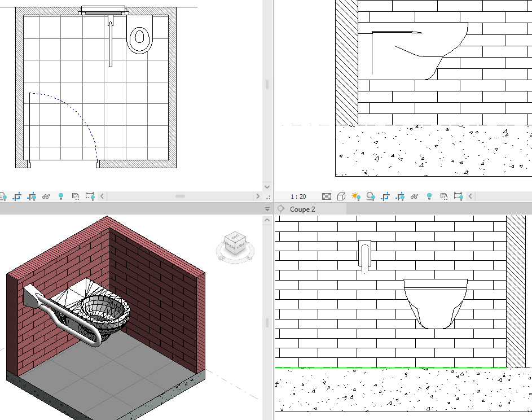This screenshot has width=532, height=420.
Task: Toggle Crop View in the plan view bar
Action: [x=17, y=196]
